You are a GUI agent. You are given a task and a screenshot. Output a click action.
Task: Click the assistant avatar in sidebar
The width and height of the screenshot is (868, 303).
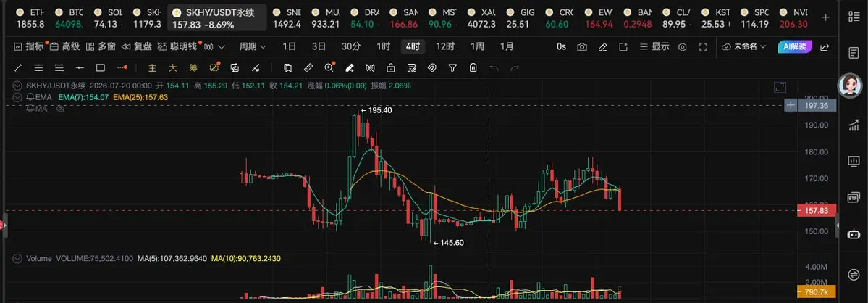point(850,86)
